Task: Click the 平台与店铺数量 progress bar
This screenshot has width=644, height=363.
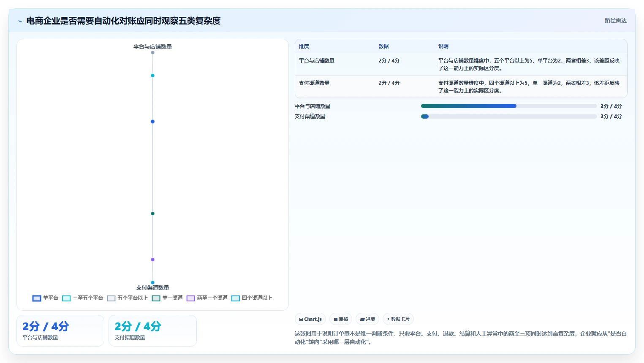Action: pos(509,106)
